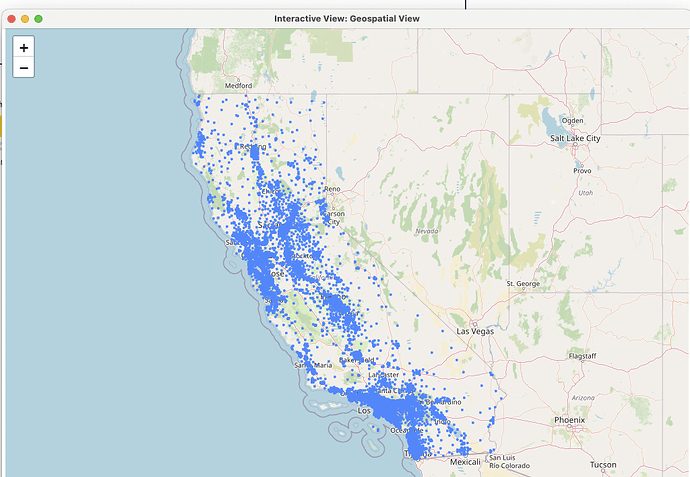Click the Utah state label
This screenshot has height=477, width=690.
585,192
